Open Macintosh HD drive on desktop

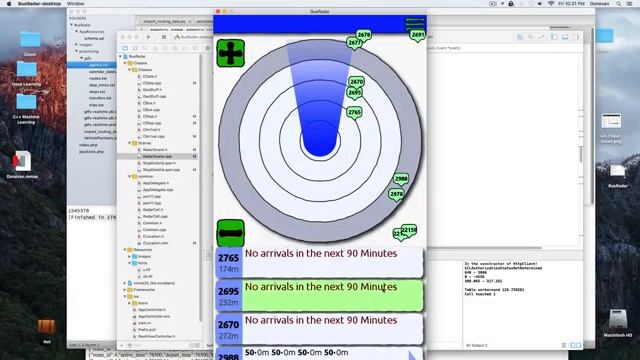point(617,324)
